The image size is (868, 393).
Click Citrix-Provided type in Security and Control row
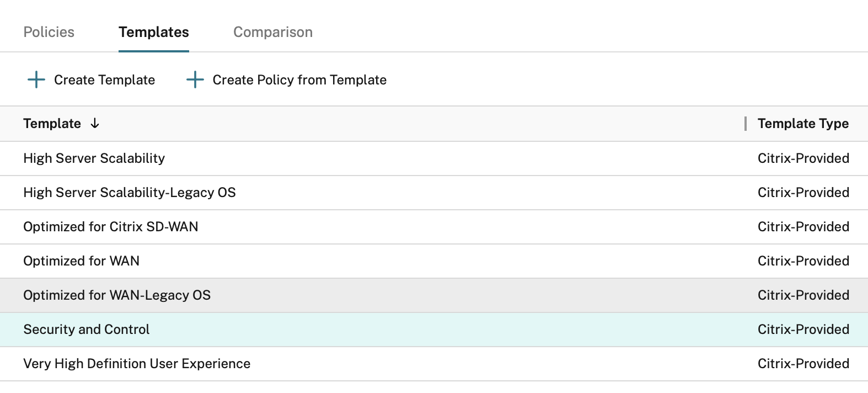click(802, 330)
